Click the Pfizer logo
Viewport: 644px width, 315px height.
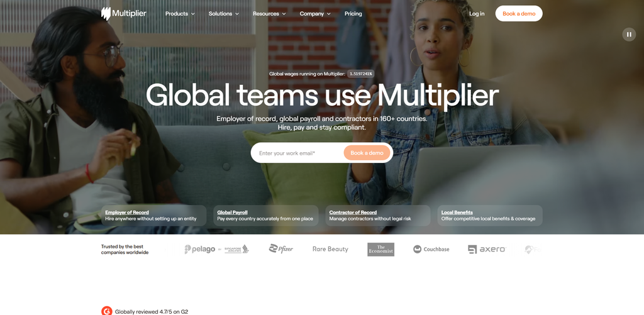[281, 249]
